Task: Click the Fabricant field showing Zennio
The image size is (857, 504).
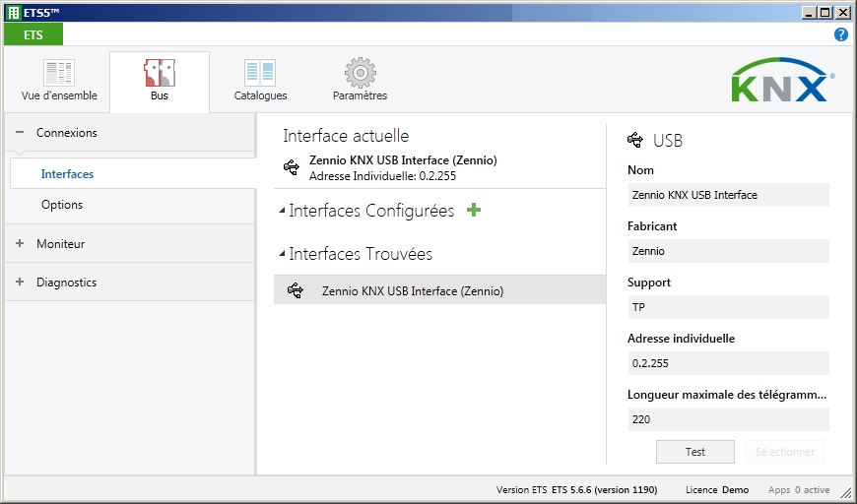Action: coord(729,251)
